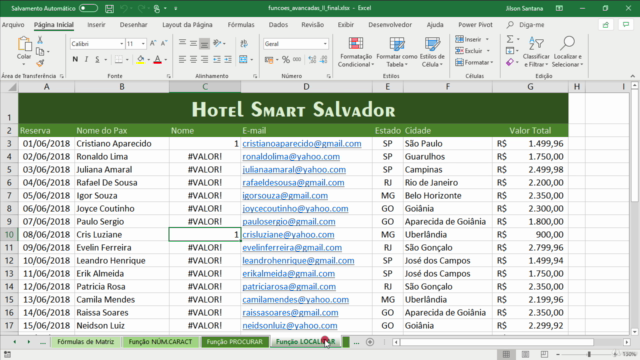The height and width of the screenshot is (360, 640).
Task: Open the Arquivo menu
Action: point(13,25)
